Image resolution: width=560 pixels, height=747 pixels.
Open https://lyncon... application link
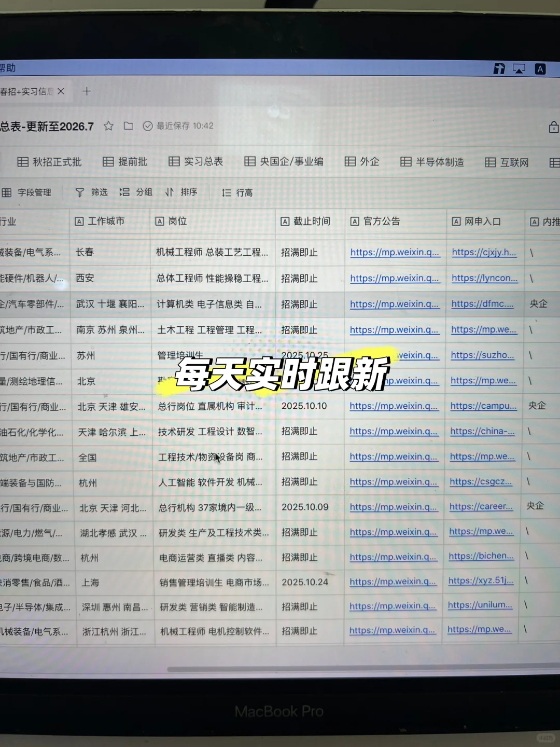484,278
